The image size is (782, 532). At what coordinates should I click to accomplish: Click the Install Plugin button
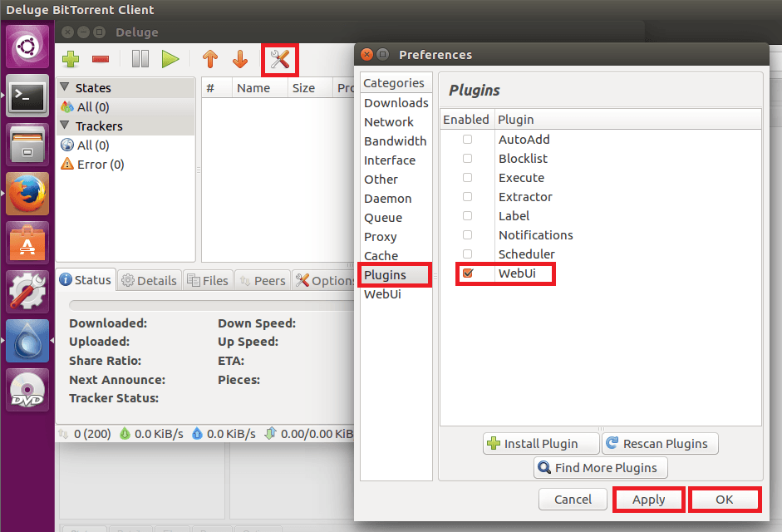(x=542, y=444)
